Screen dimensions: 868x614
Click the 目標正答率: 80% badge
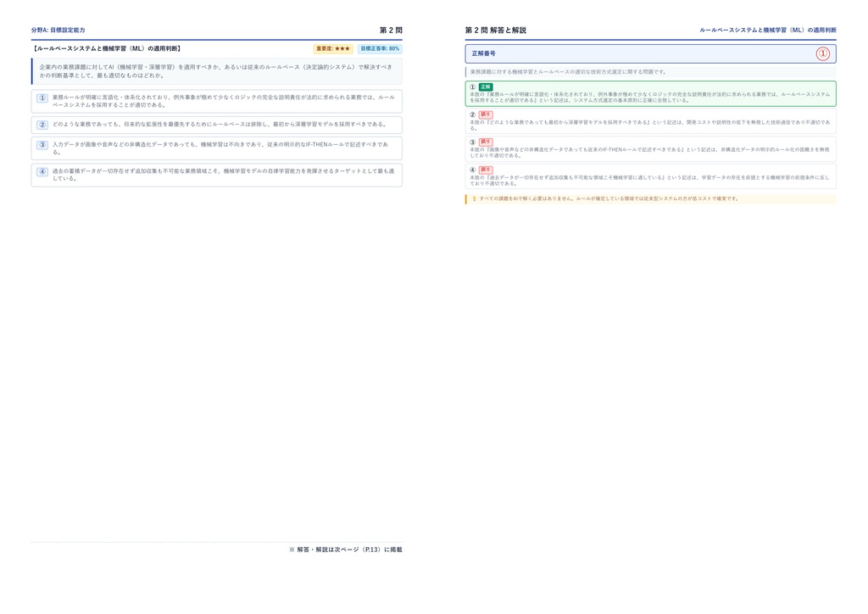(x=380, y=48)
